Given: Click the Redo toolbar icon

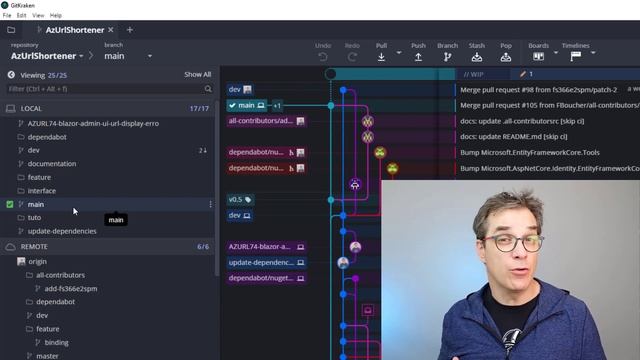Looking at the screenshot, I should pyautogui.click(x=352, y=57).
